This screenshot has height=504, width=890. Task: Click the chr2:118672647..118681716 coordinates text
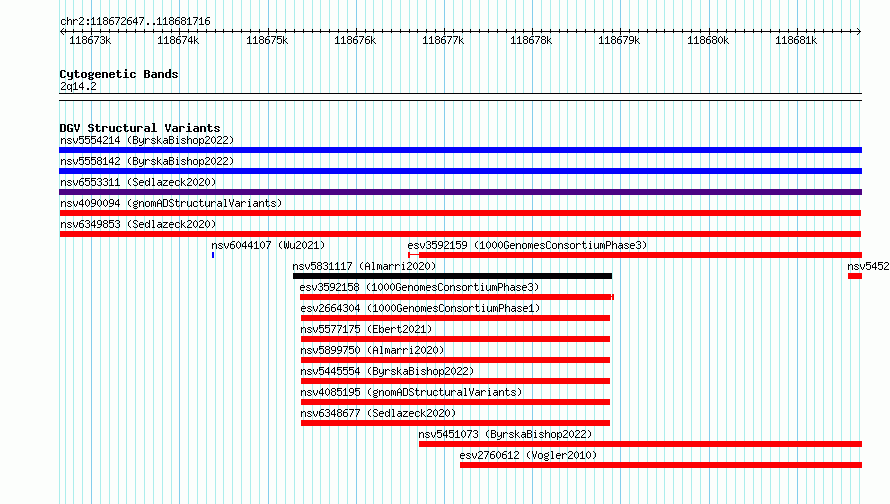pyautogui.click(x=135, y=21)
